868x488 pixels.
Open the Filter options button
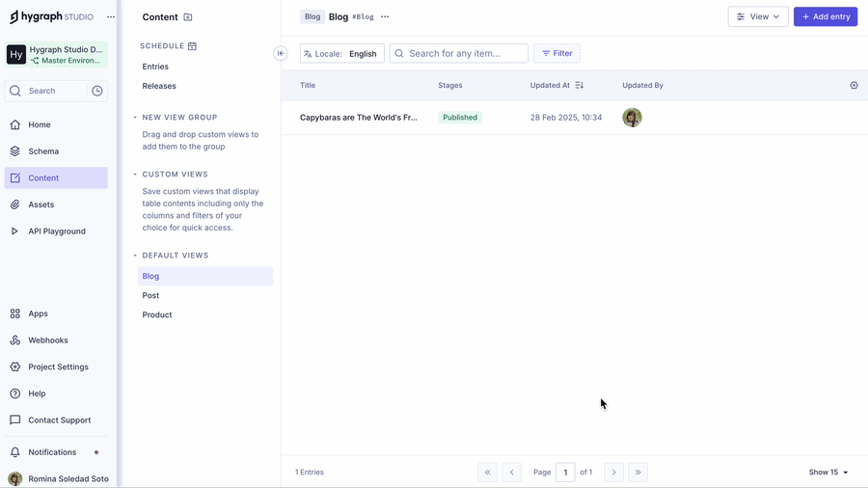(x=556, y=54)
